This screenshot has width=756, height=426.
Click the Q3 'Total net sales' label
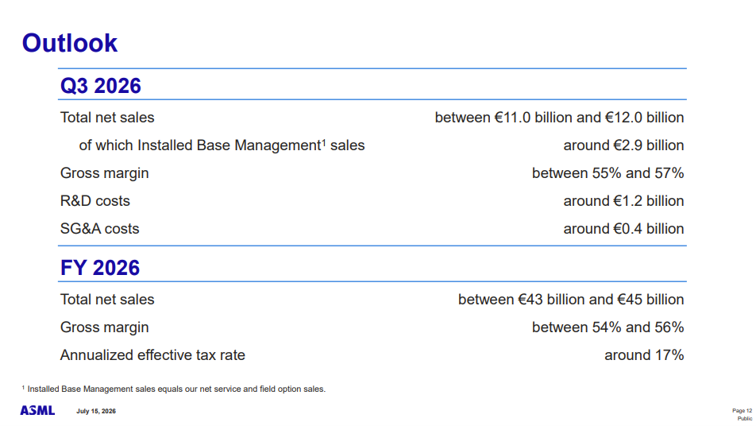click(x=107, y=118)
